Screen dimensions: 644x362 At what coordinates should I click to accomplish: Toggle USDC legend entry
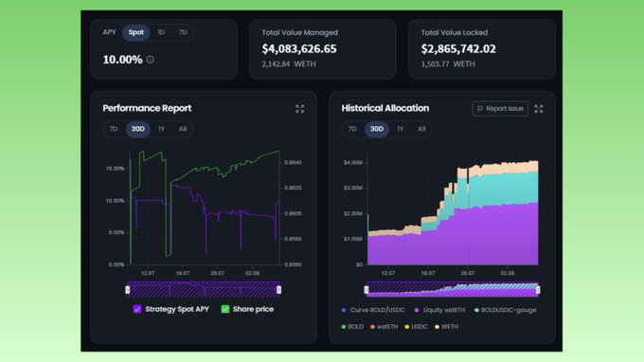(416, 327)
